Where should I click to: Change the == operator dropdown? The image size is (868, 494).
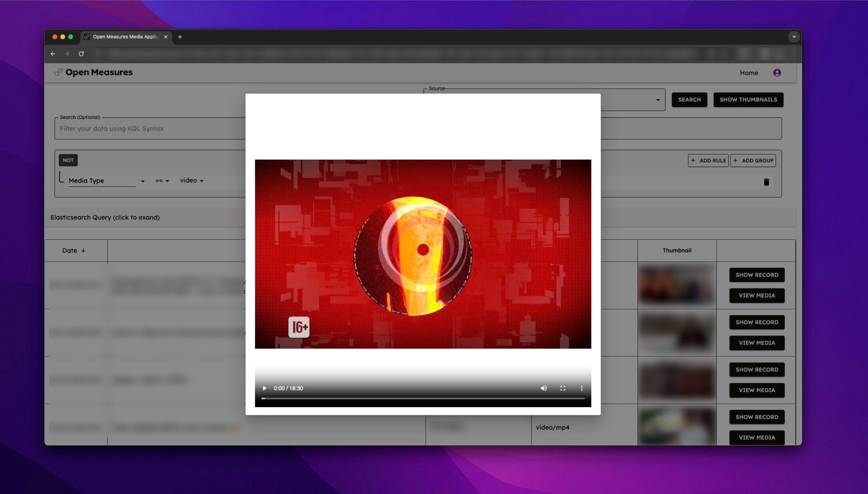[x=162, y=181]
